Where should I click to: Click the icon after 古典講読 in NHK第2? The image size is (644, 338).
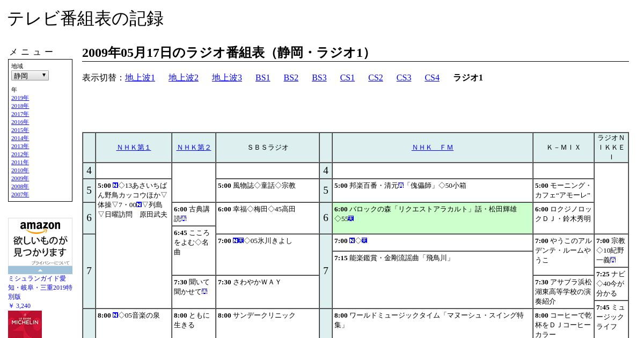tap(184, 219)
